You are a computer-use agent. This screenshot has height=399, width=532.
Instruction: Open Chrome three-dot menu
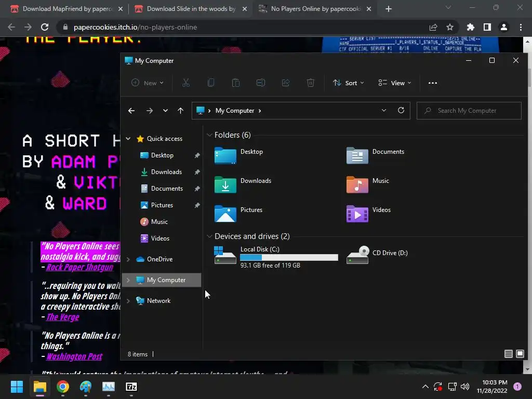(521, 27)
